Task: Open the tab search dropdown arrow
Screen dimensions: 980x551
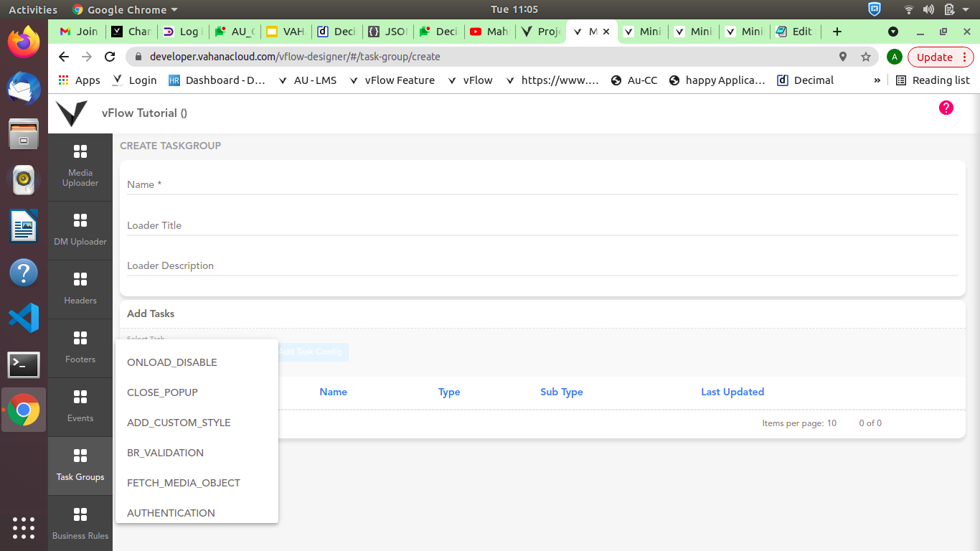Action: 893,32
